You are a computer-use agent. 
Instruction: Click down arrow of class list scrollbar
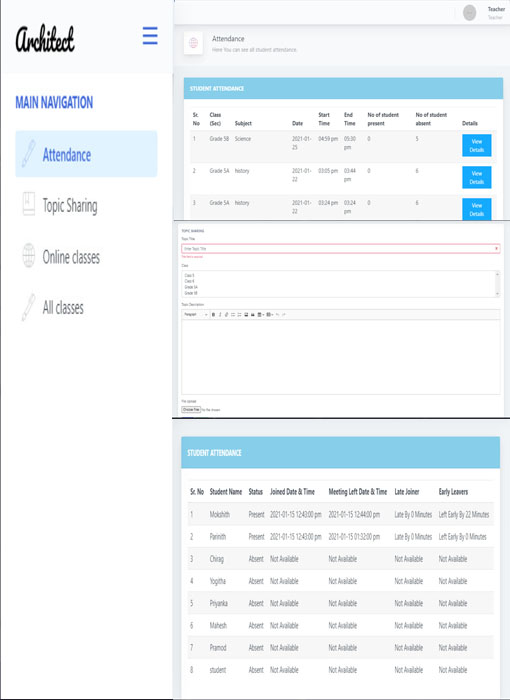pyautogui.click(x=497, y=294)
